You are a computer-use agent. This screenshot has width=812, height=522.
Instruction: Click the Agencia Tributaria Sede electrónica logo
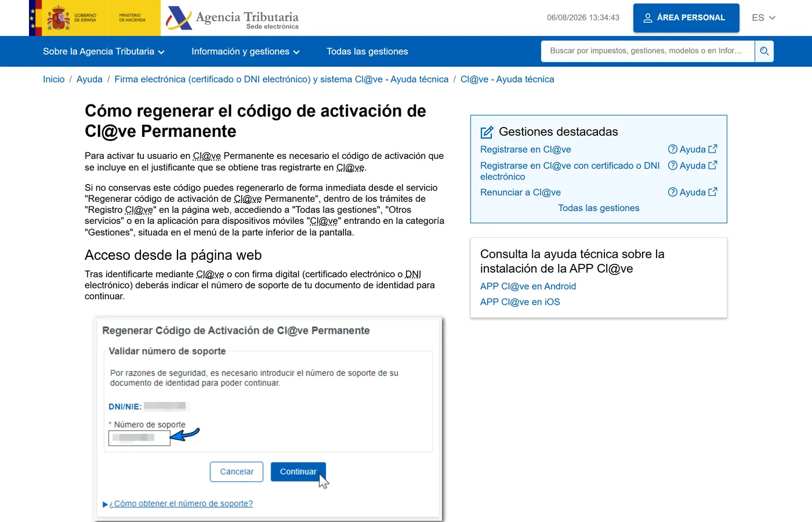click(x=232, y=19)
